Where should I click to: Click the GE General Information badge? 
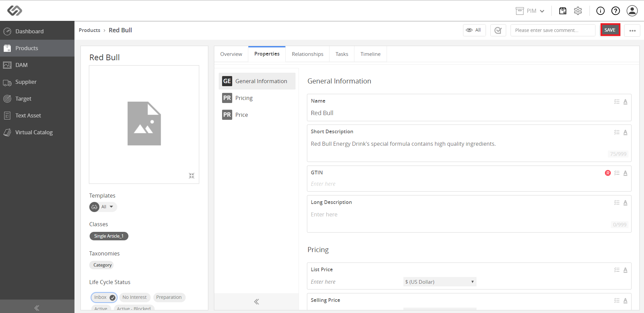coord(227,81)
